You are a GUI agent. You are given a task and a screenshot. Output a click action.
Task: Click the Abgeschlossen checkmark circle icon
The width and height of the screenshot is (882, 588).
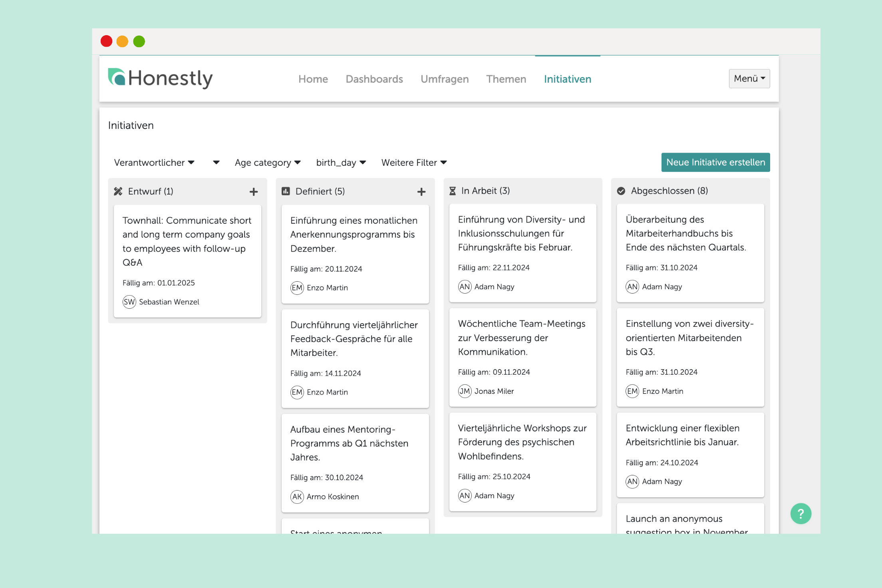(x=621, y=191)
